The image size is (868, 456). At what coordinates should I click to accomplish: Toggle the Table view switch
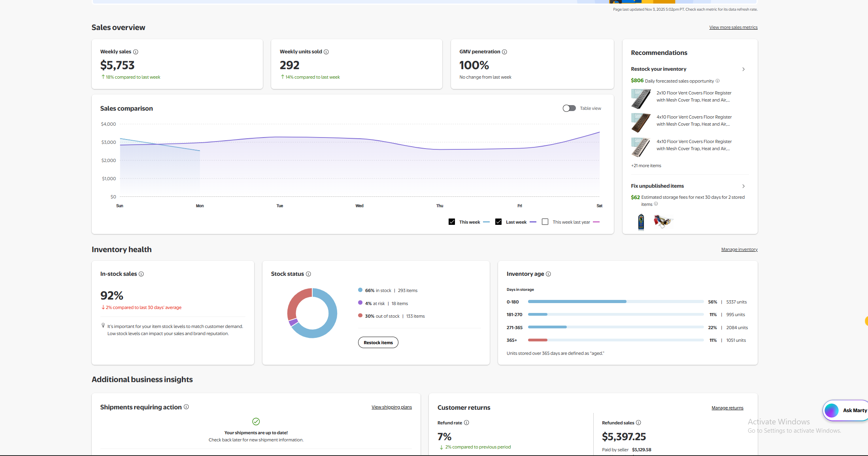(569, 108)
